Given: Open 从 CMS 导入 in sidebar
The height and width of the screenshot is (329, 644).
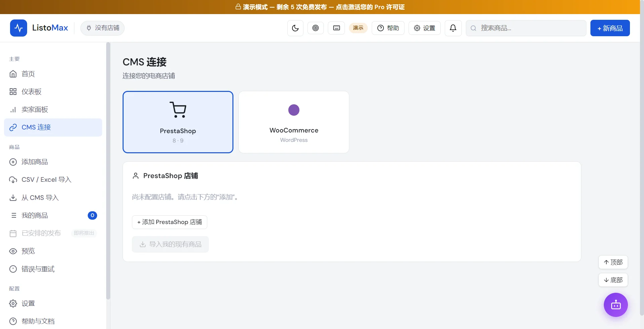Looking at the screenshot, I should click(x=53, y=198).
